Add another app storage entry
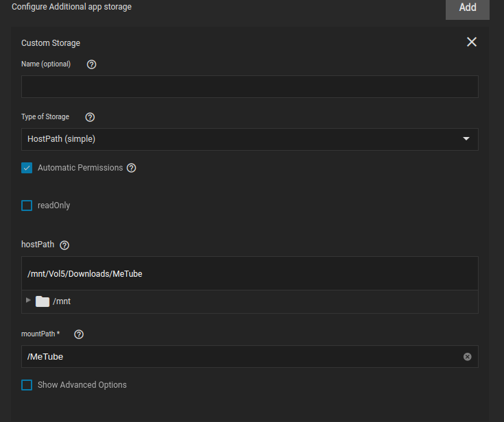 tap(468, 8)
